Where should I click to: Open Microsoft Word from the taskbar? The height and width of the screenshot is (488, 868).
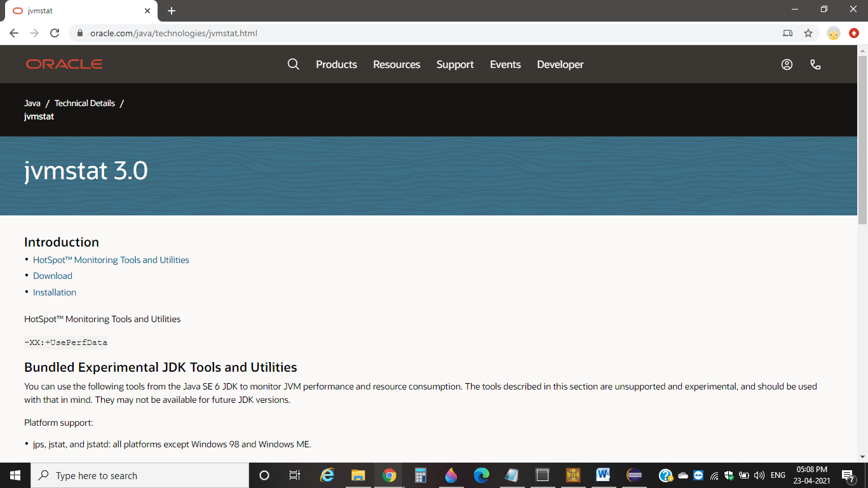(604, 475)
